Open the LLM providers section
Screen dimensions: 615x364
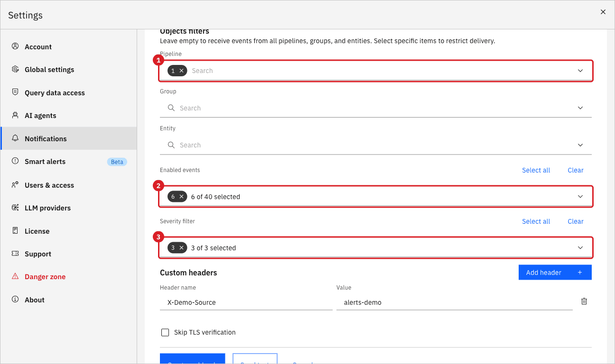[69, 208]
